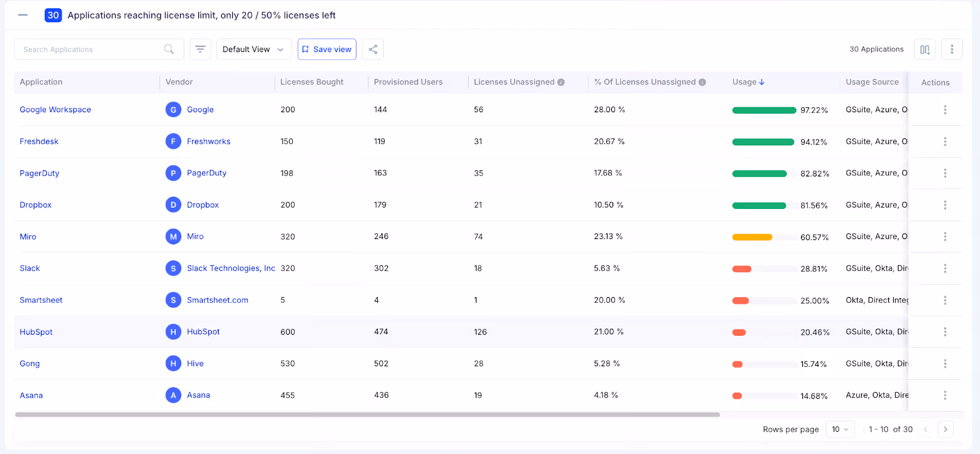
Task: Click the '30 Applications' count text
Action: (x=876, y=49)
